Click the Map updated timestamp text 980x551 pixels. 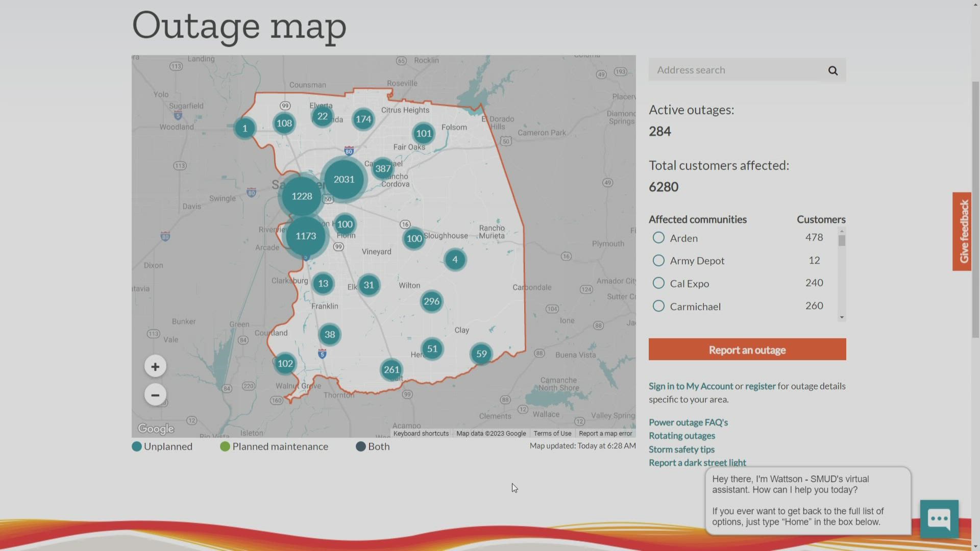pyautogui.click(x=582, y=446)
